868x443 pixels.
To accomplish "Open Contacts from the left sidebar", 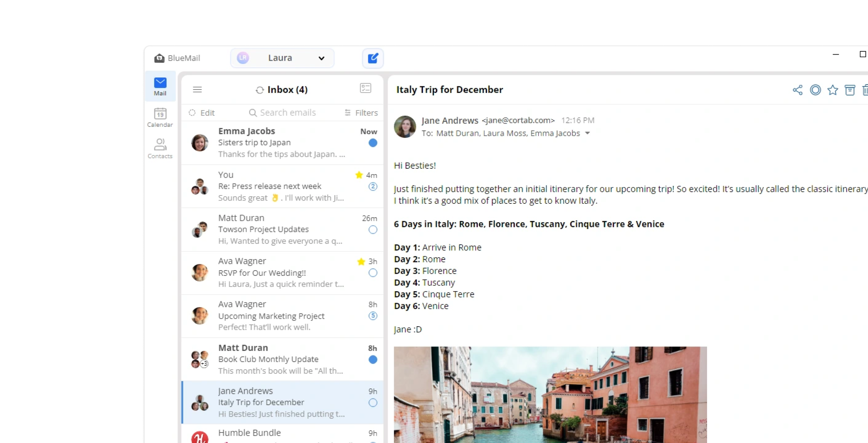I will point(160,149).
